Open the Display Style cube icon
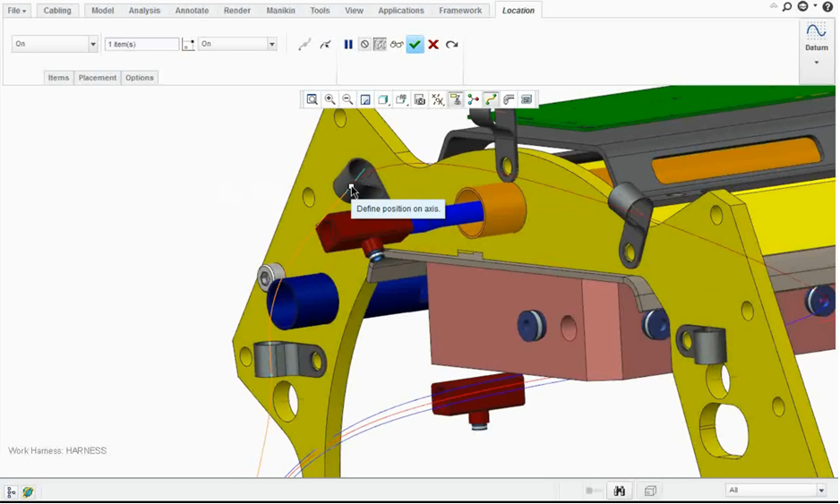Viewport: 840px width, 504px height. click(x=383, y=99)
